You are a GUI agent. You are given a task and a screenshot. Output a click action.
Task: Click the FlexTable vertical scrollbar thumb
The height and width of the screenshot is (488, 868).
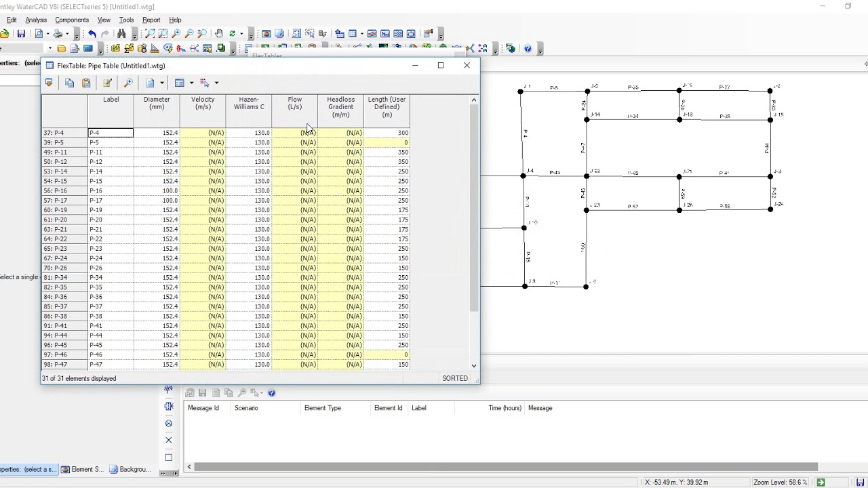[474, 207]
